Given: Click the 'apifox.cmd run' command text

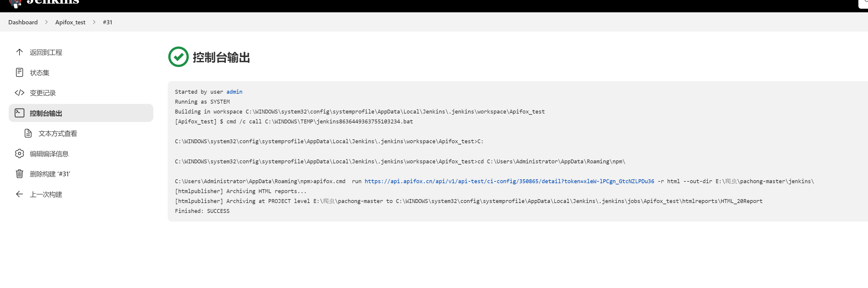Looking at the screenshot, I should 337,181.
